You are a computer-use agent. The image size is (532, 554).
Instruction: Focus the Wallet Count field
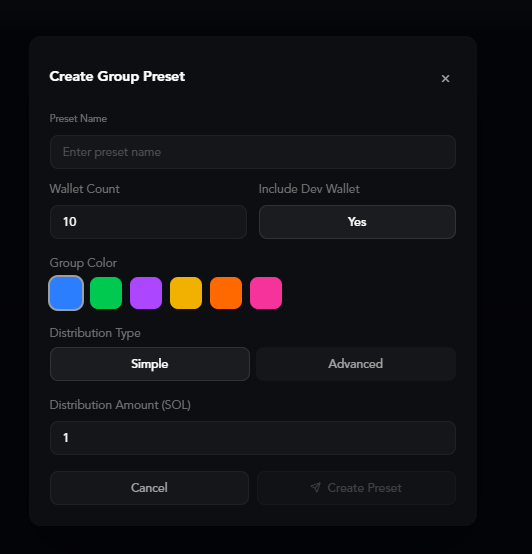148,222
